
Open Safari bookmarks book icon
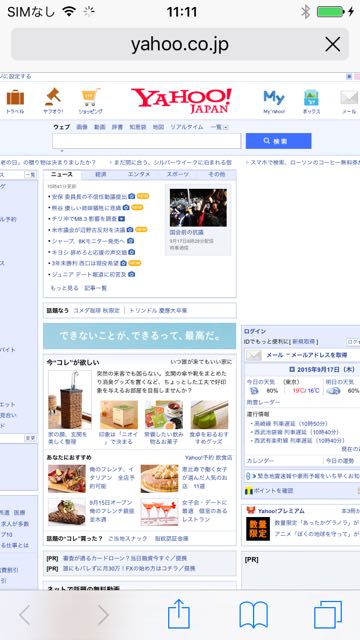tap(253, 615)
